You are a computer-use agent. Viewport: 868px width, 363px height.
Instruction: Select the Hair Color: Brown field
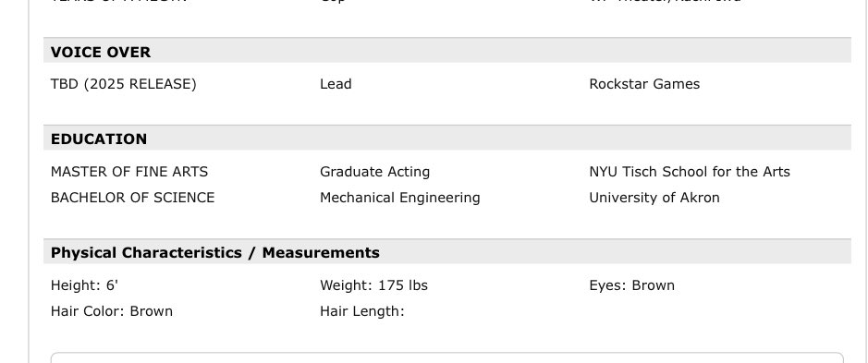point(111,311)
